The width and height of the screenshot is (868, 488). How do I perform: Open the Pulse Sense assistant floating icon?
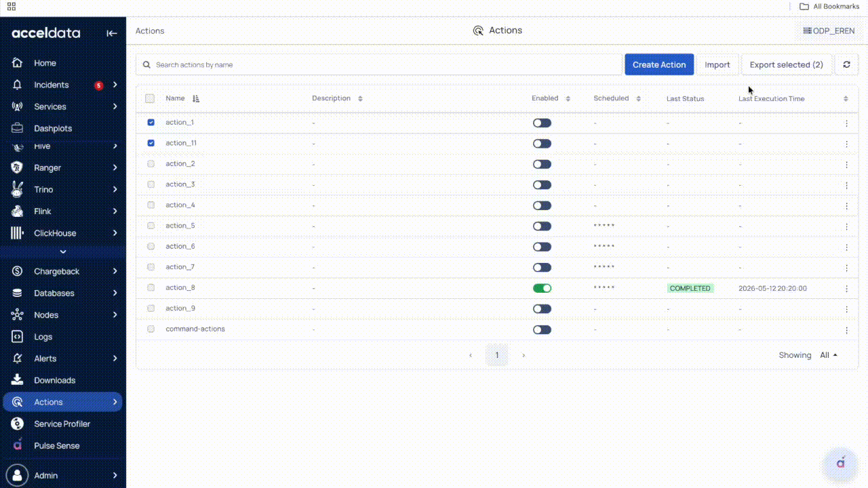click(x=840, y=463)
